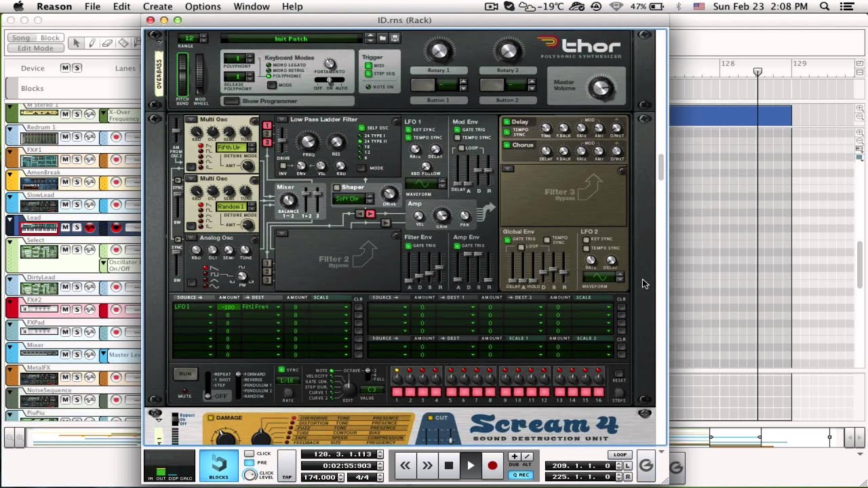The height and width of the screenshot is (488, 868).
Task: Click the save patch floppy disk icon
Action: 395,39
